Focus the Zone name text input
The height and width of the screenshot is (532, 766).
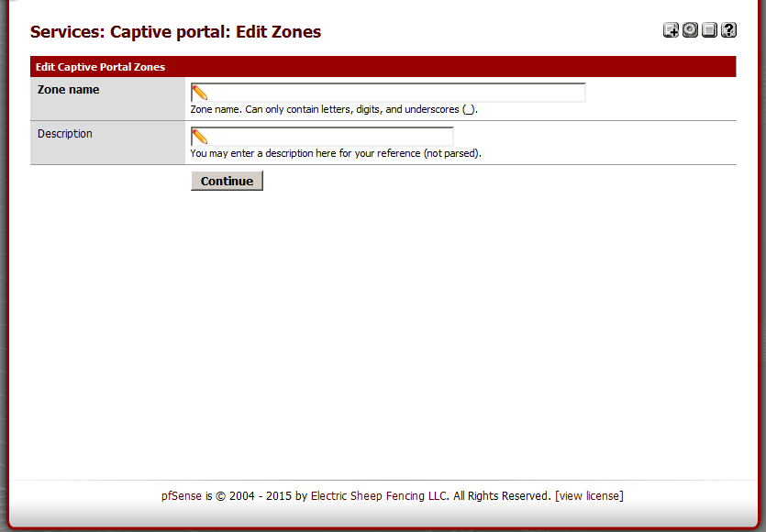pyautogui.click(x=394, y=93)
